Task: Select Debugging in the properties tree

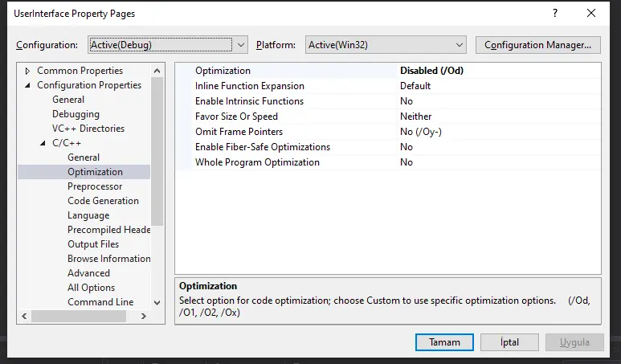Action: (76, 114)
